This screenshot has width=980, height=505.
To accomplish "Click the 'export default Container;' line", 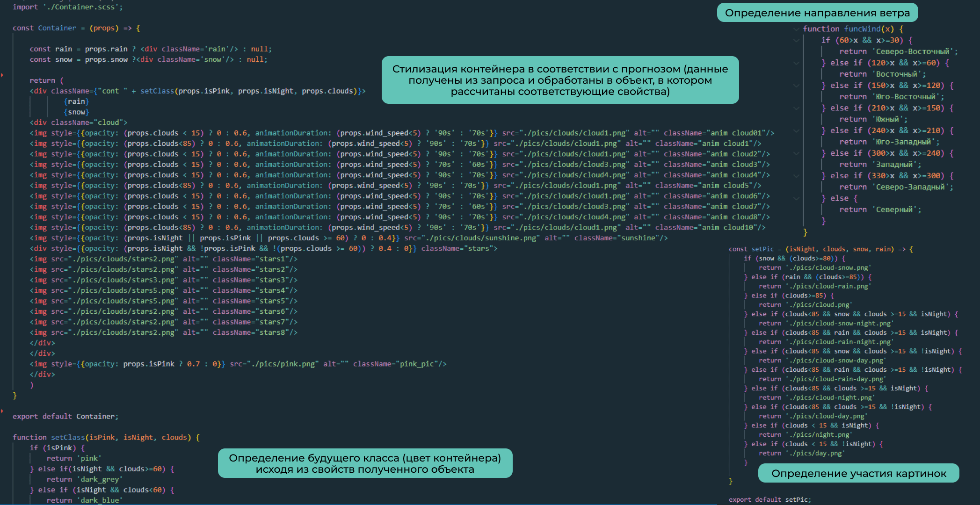I will coord(65,416).
